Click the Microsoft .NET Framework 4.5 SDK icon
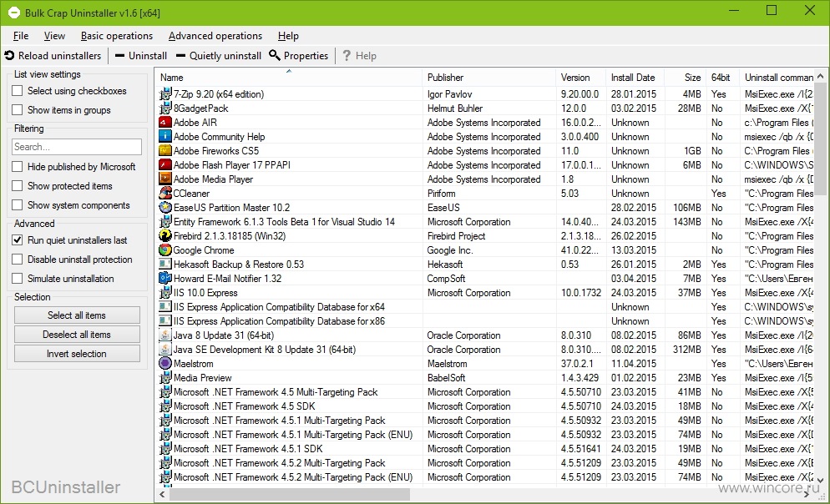Screen dimensions: 830x504 click(x=165, y=406)
